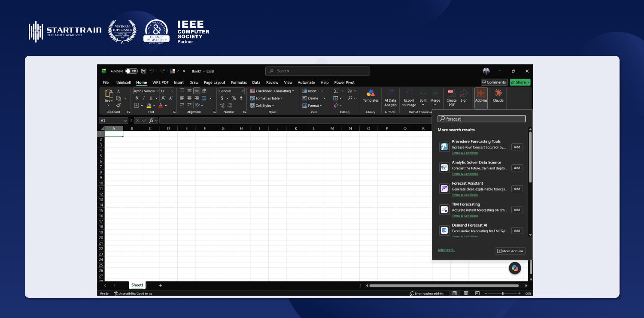Increase font size with the larger A icon
The height and width of the screenshot is (318, 644).
[x=164, y=98]
